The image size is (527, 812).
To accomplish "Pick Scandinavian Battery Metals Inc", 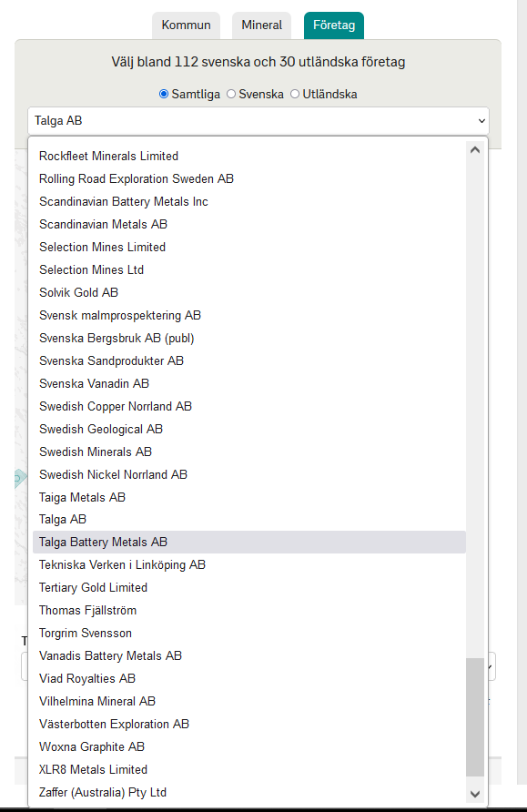I will [x=249, y=201].
